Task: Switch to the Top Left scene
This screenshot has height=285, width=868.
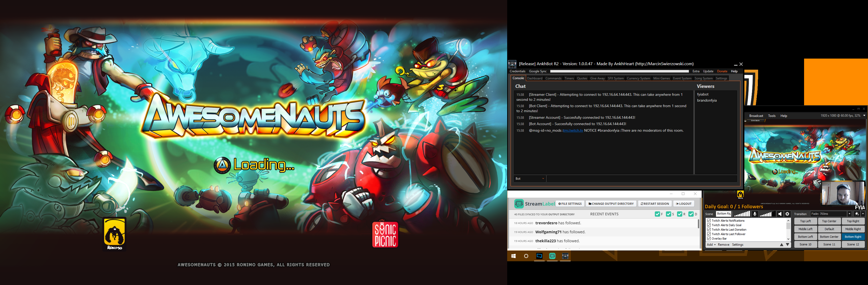Action: coord(805,221)
